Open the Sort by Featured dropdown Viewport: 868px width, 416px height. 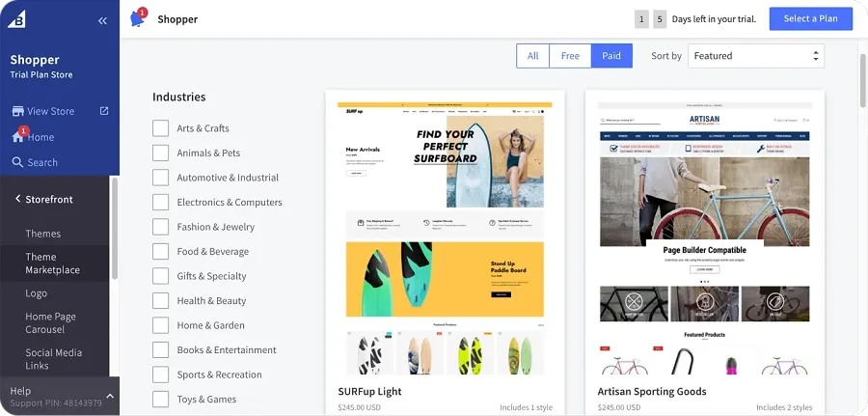(755, 56)
